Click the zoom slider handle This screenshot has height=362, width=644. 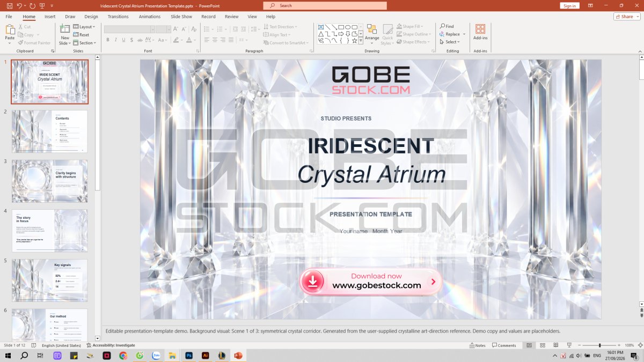coord(600,345)
